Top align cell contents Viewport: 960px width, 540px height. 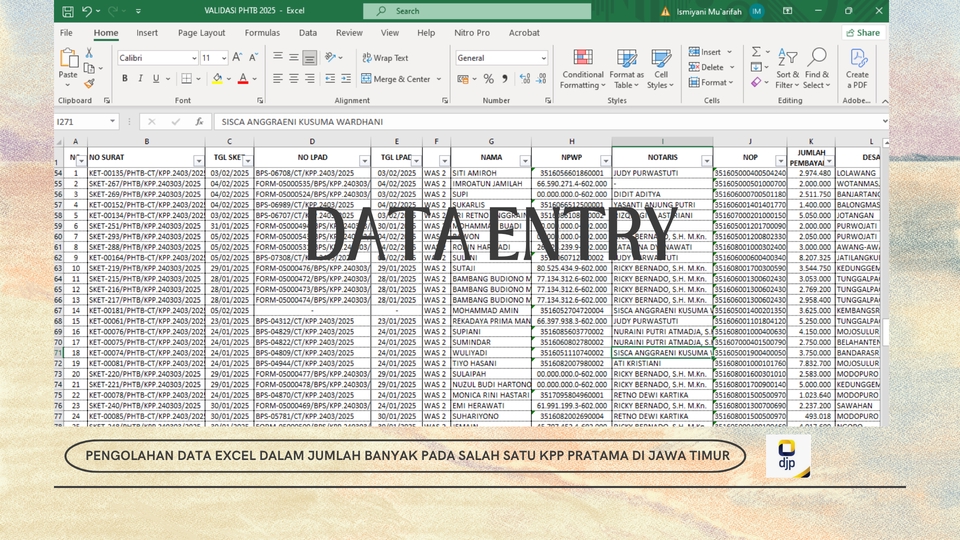[278, 57]
